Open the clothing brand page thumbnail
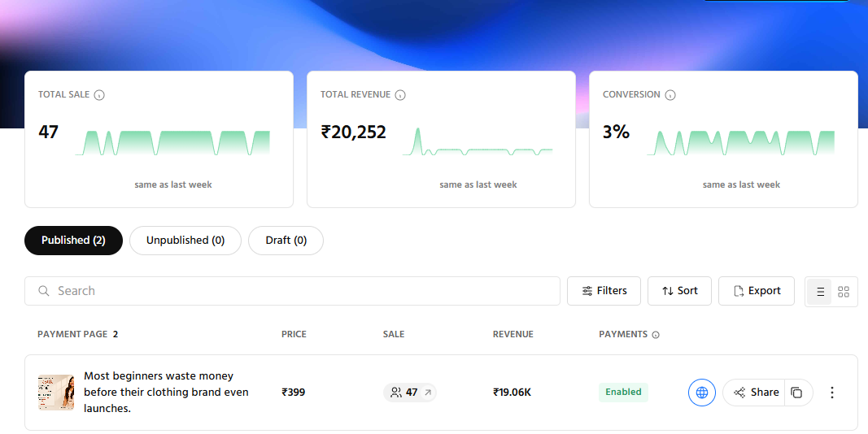868x434 pixels. tap(56, 393)
